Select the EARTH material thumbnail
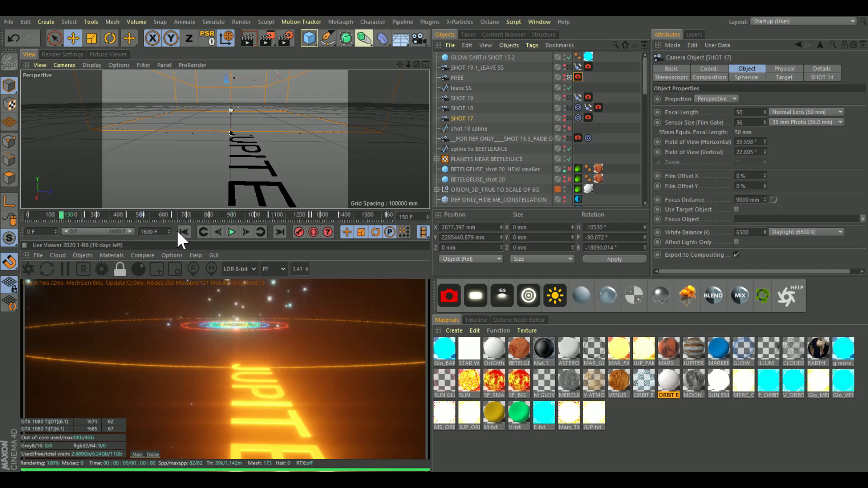Screen dimensions: 868x488 tap(818, 352)
